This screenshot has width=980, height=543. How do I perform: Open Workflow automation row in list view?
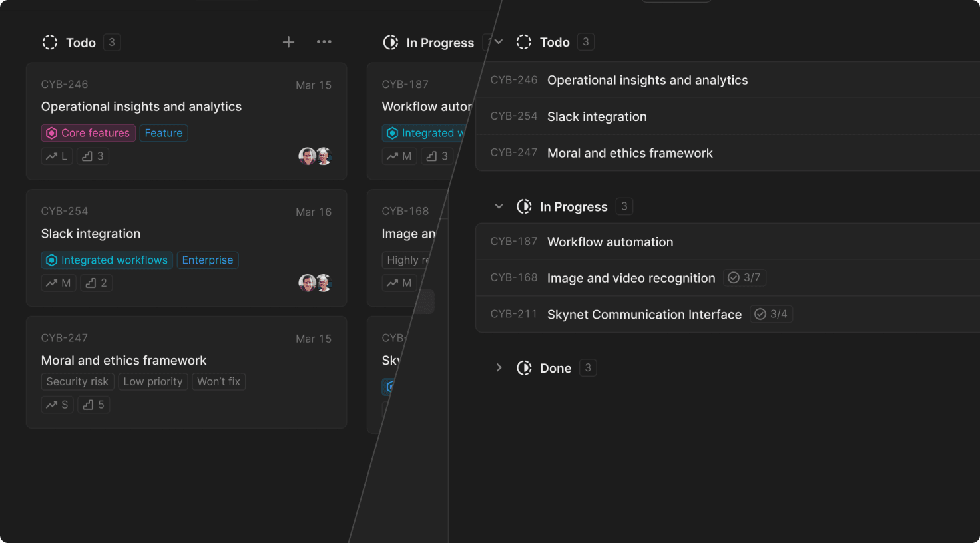pos(610,242)
